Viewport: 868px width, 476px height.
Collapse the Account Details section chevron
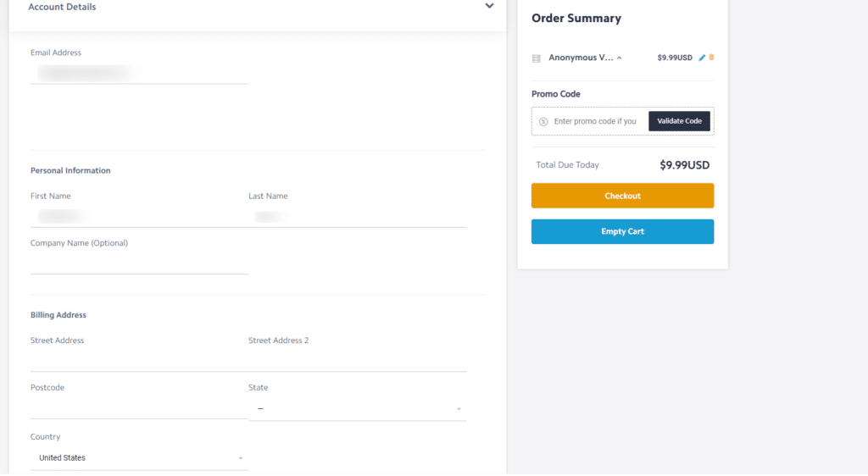(489, 6)
